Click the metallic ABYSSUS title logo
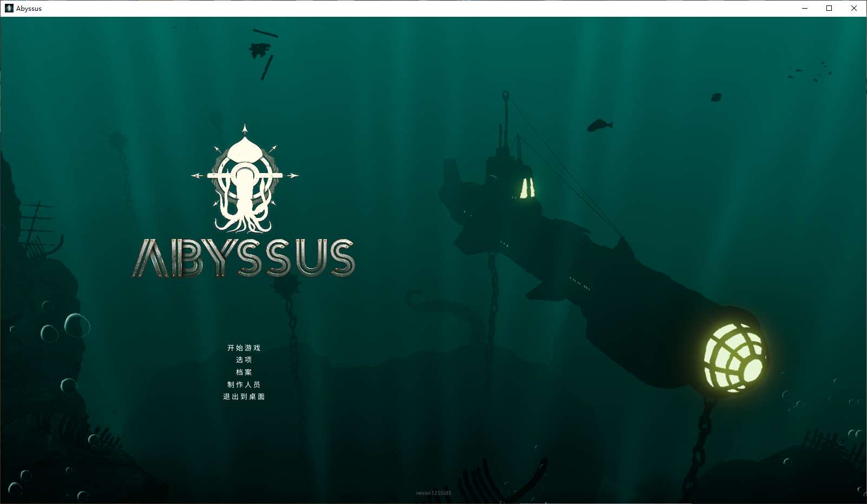 click(x=244, y=258)
